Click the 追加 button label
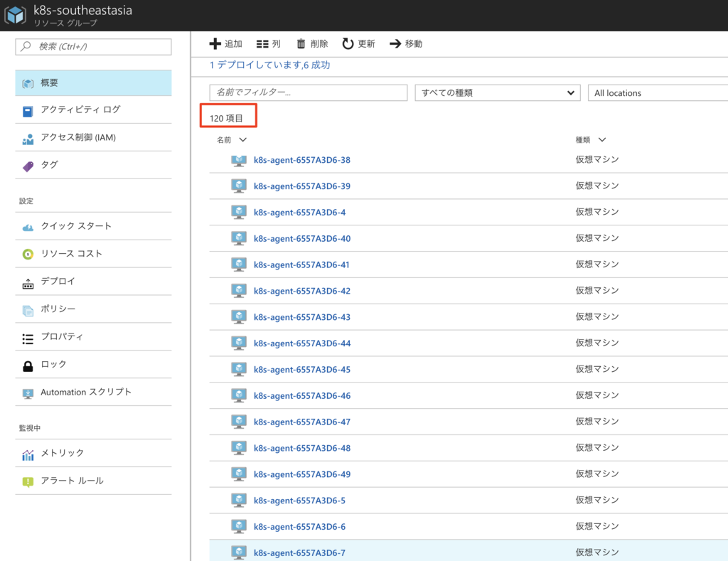728x561 pixels. pos(233,43)
